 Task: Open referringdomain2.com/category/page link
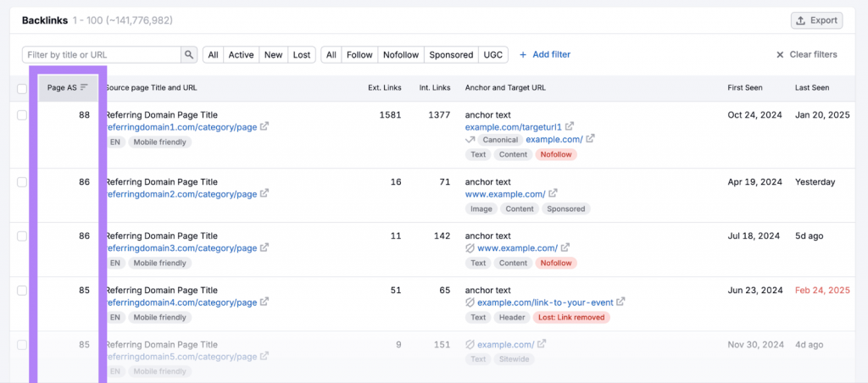tap(181, 194)
